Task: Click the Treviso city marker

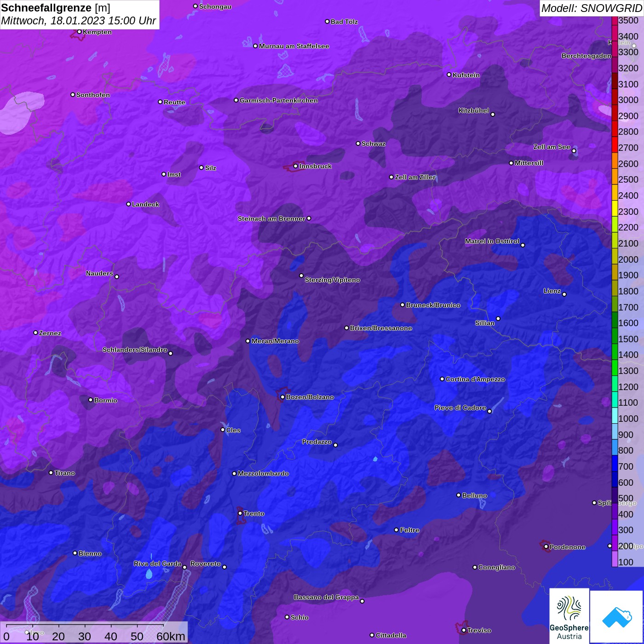Action: (x=464, y=630)
